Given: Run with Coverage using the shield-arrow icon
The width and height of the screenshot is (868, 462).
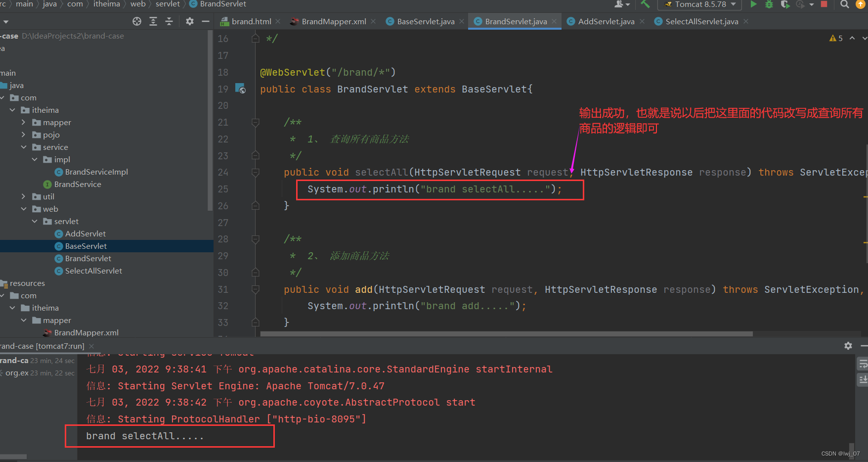Looking at the screenshot, I should (x=786, y=4).
